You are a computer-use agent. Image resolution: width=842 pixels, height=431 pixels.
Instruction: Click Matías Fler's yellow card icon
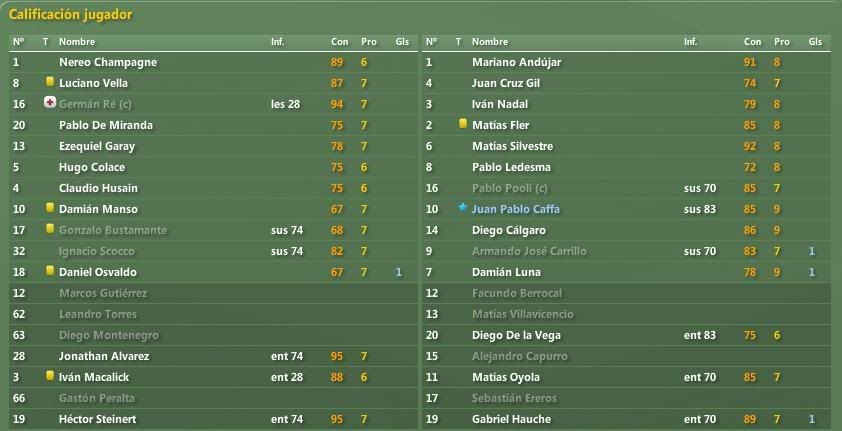463,124
